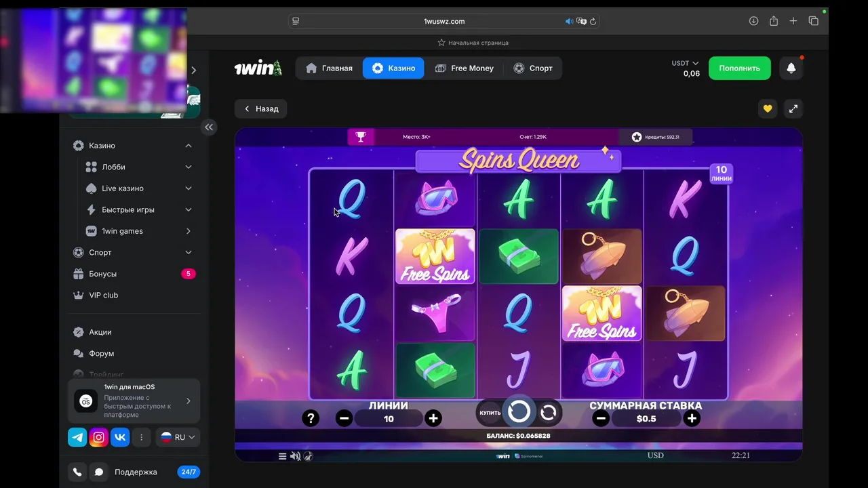
Task: Show Safari tab overview
Action: coord(813,21)
